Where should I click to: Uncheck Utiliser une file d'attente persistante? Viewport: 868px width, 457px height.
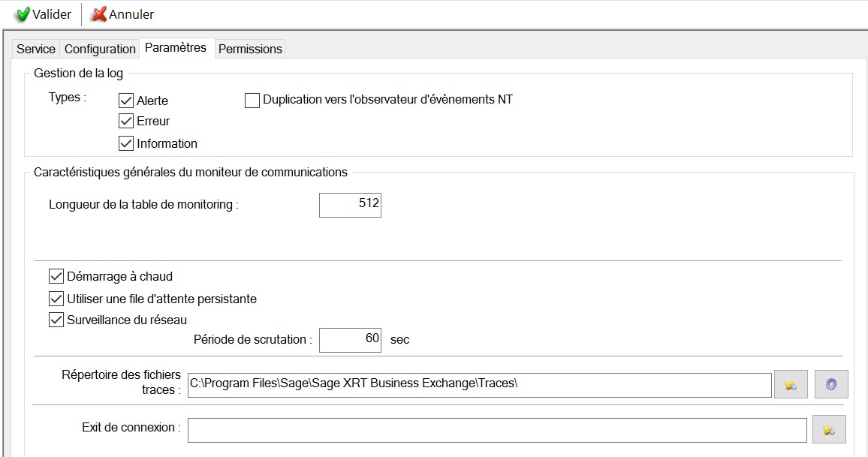(x=56, y=299)
